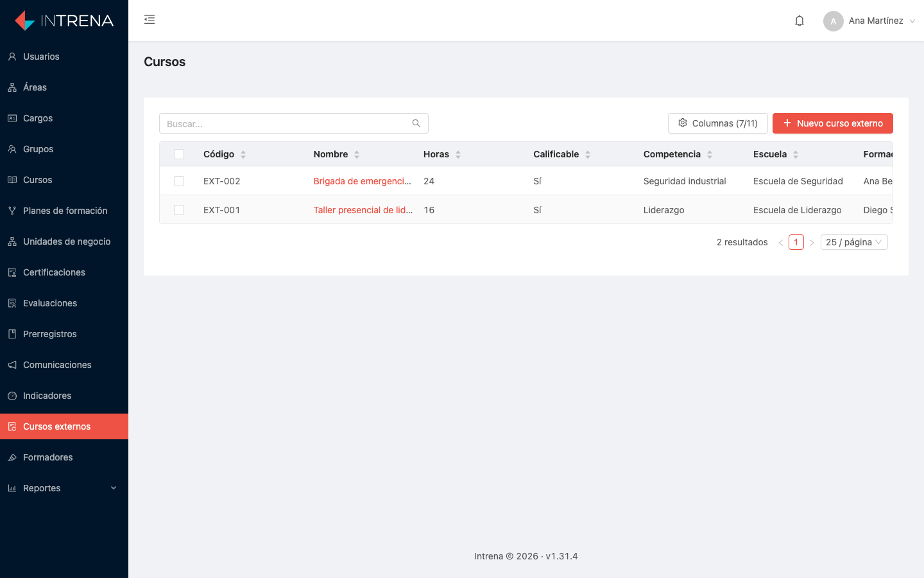
Task: Click the search magnifier icon
Action: [x=416, y=123]
